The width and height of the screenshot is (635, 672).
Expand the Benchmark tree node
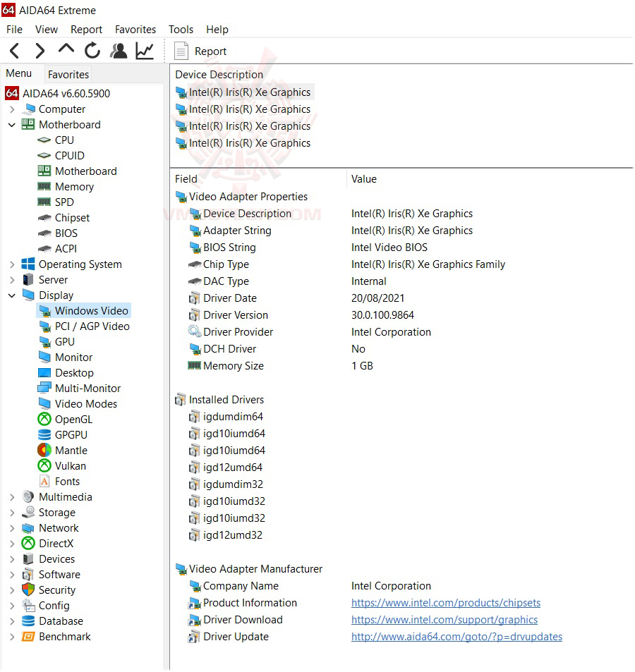pyautogui.click(x=12, y=637)
